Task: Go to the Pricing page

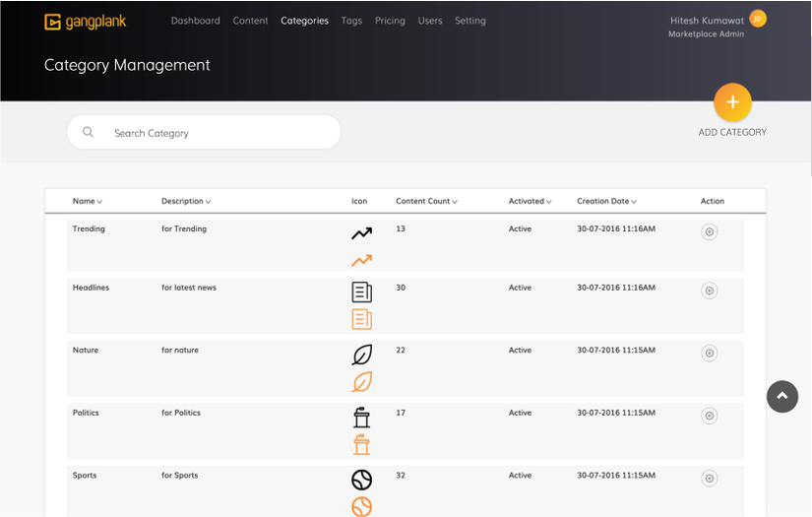Action: click(x=390, y=21)
